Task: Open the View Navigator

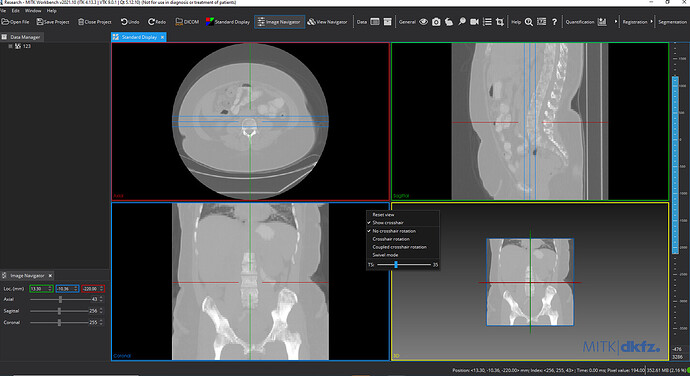Action: click(x=327, y=22)
